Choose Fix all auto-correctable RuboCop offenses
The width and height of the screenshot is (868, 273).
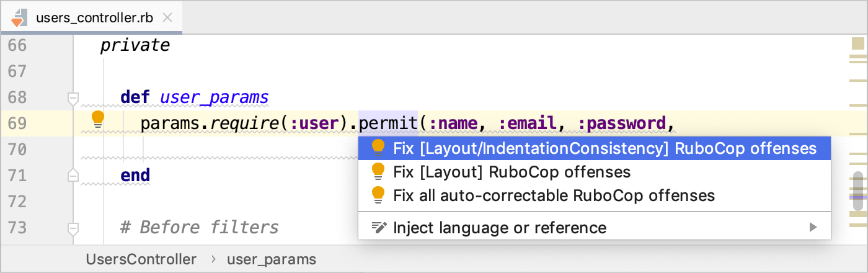tap(554, 196)
